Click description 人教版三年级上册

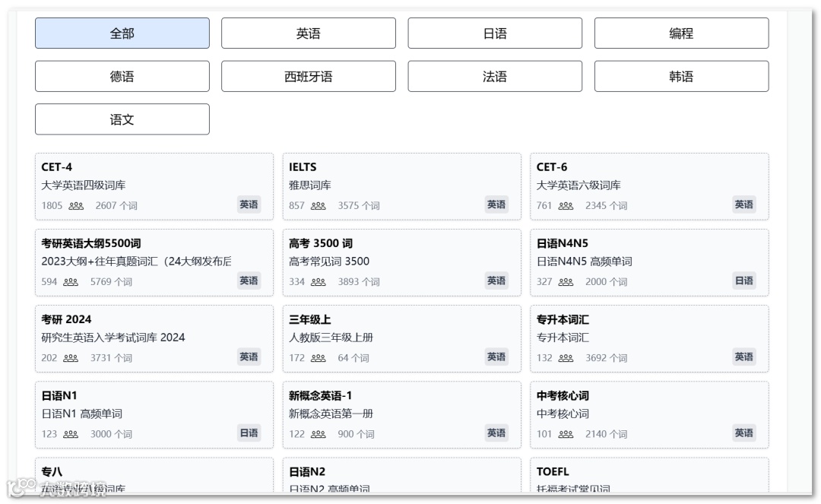[331, 338]
